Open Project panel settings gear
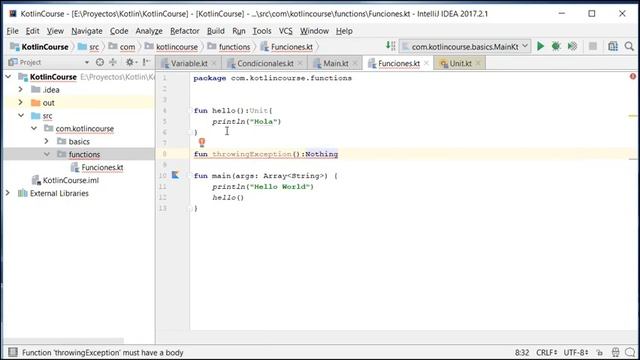 click(130, 62)
